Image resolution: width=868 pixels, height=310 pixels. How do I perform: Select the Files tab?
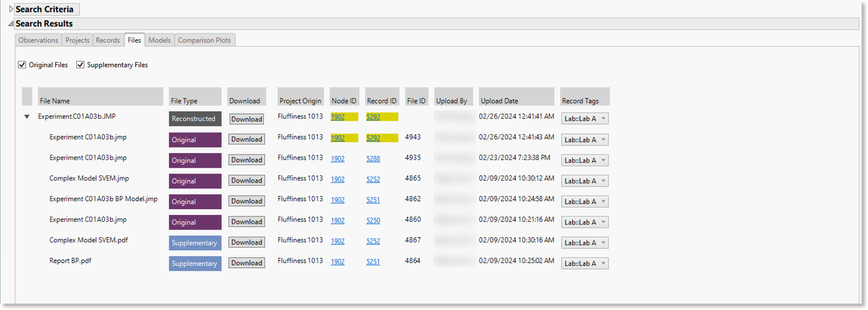(134, 40)
